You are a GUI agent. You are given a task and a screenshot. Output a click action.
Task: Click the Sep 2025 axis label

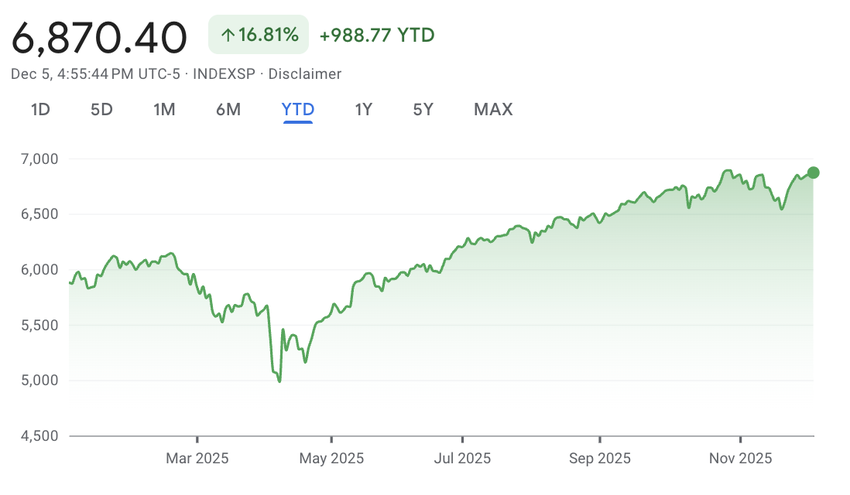[600, 459]
